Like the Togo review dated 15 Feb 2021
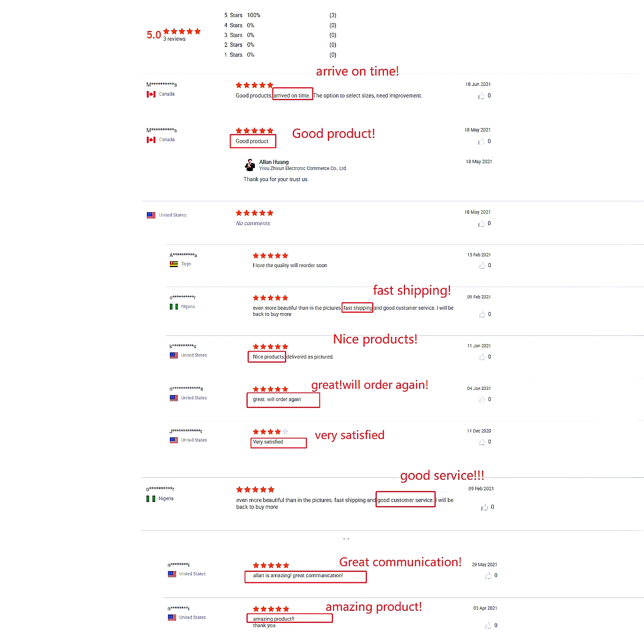Screen dimensions: 644x644 pyautogui.click(x=482, y=266)
